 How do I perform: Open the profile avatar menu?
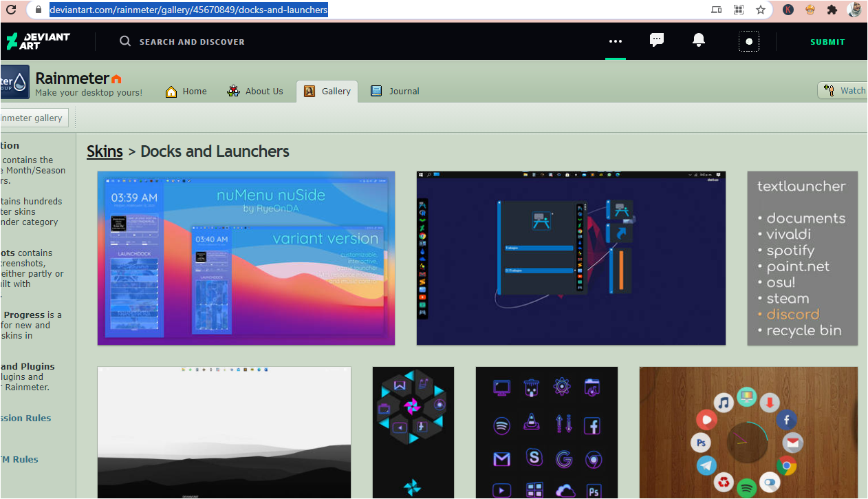[749, 41]
